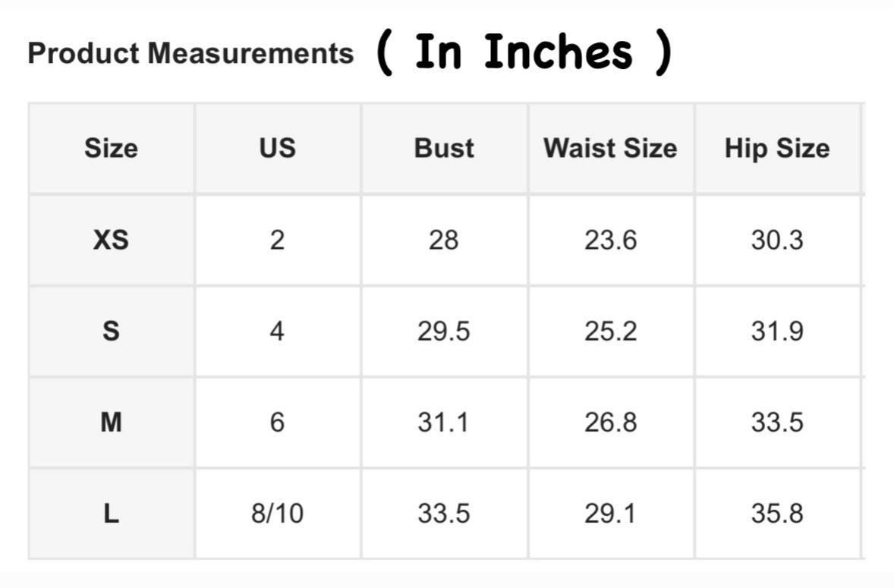
Task: Click the 31.1 bust value cell
Action: coord(444,422)
